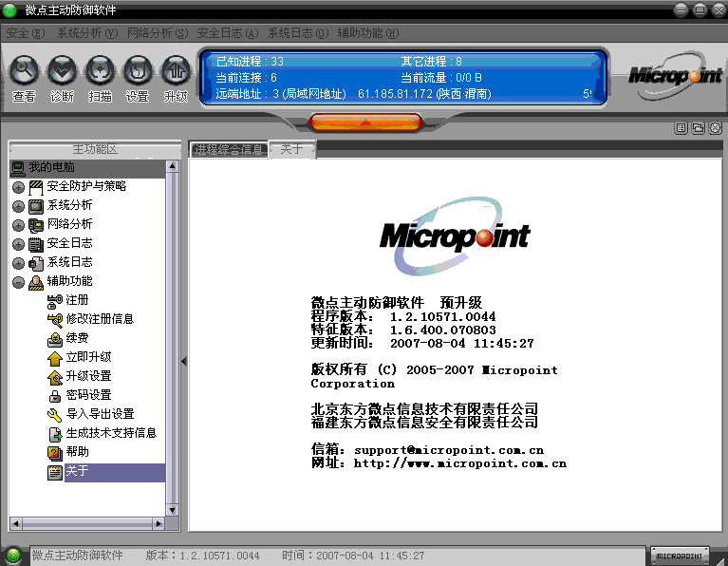Click the green status orb in status bar
728x566 pixels.
point(13,556)
